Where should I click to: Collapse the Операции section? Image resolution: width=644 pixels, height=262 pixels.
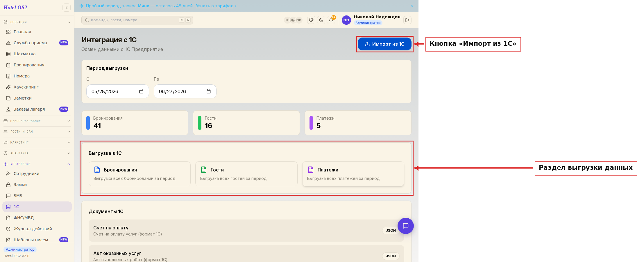coord(37,22)
